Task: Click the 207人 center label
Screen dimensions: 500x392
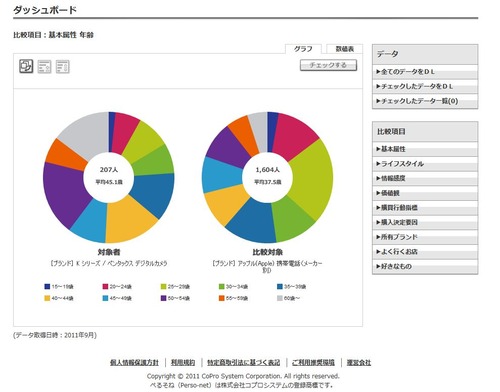Action: (109, 170)
